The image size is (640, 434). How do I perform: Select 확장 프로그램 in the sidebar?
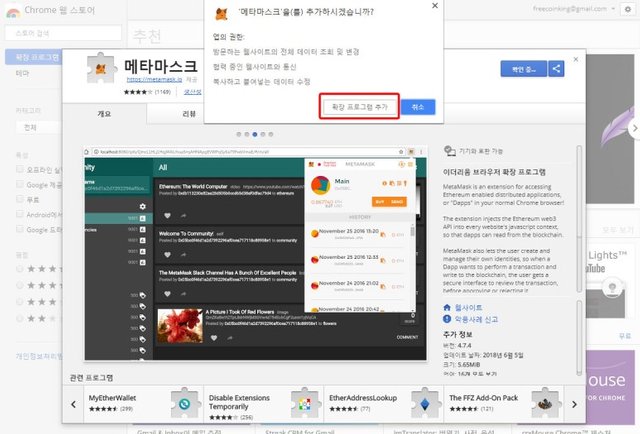pos(33,57)
